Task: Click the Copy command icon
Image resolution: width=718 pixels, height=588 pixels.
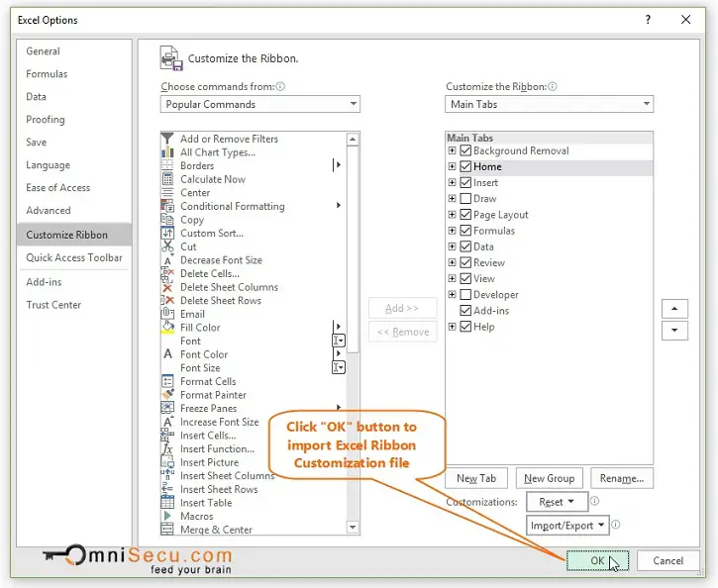Action: coord(167,220)
